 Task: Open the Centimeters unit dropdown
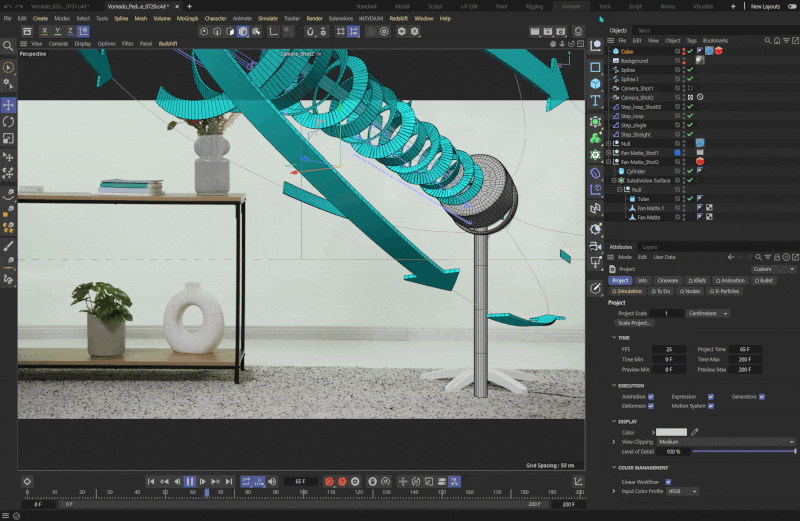pyautogui.click(x=709, y=313)
